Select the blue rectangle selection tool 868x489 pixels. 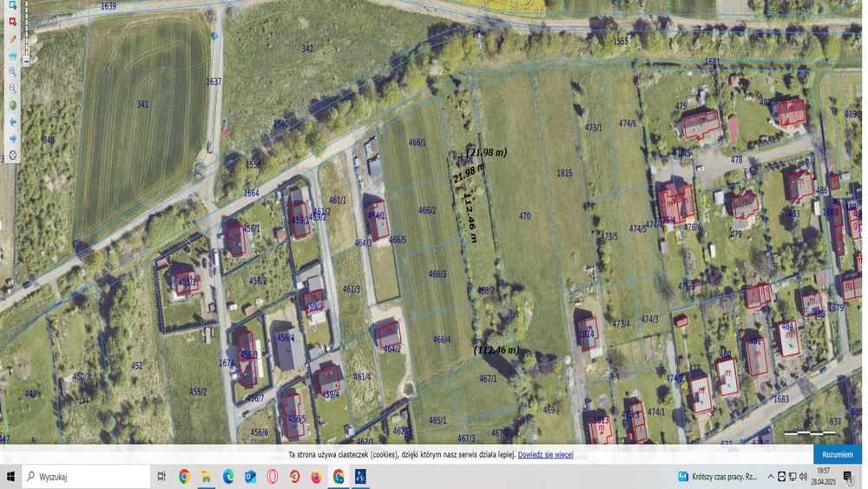click(12, 5)
